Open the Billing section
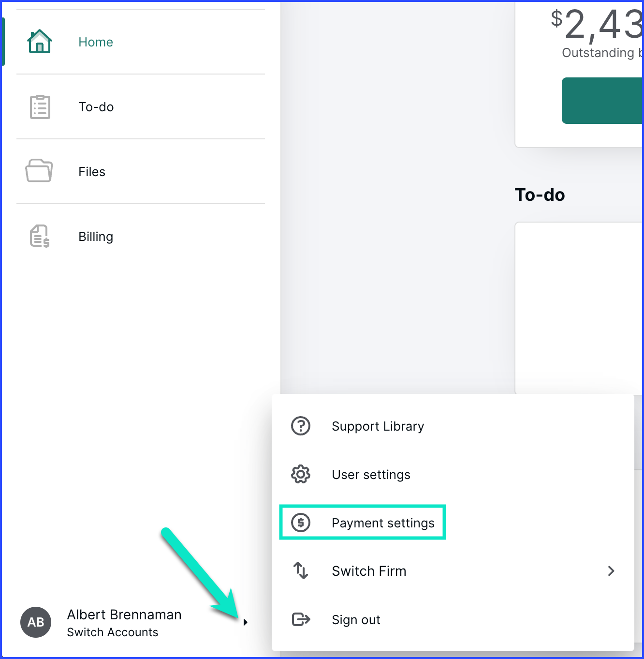Viewport: 644px width, 659px height. 141,237
